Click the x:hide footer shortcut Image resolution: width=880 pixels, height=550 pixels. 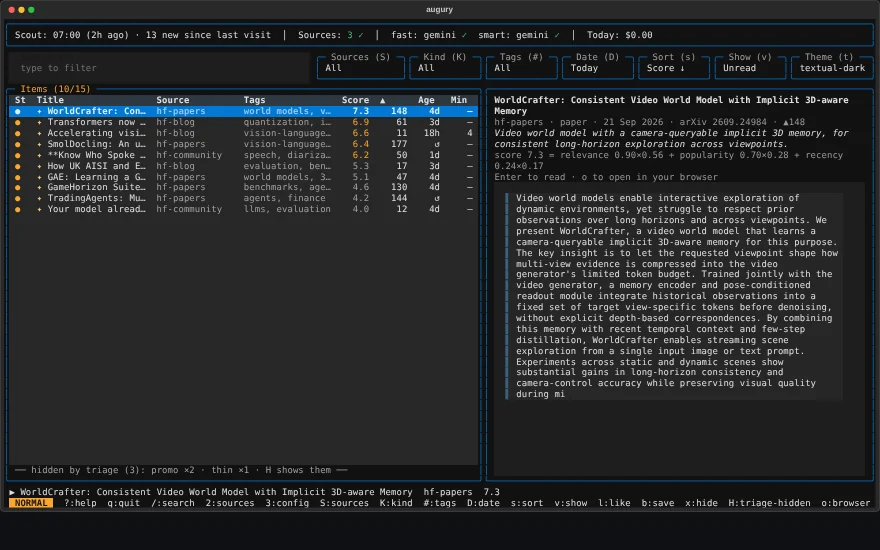[x=701, y=503]
